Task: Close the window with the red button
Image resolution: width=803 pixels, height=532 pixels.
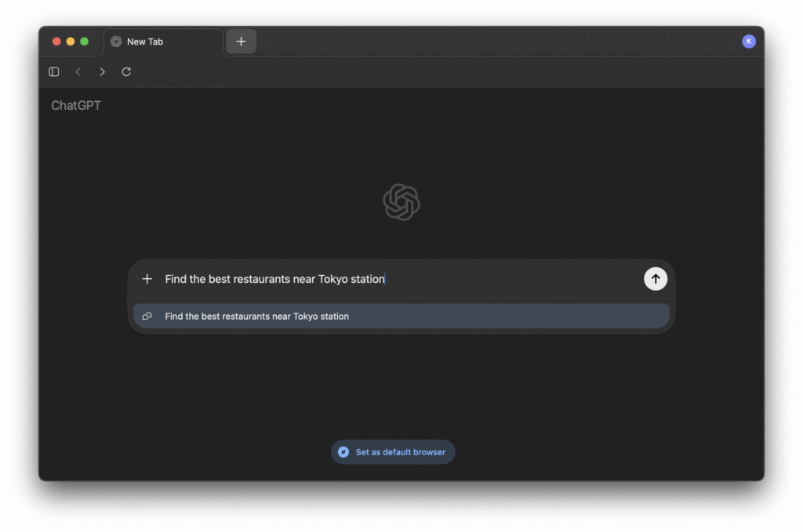Action: coord(56,42)
